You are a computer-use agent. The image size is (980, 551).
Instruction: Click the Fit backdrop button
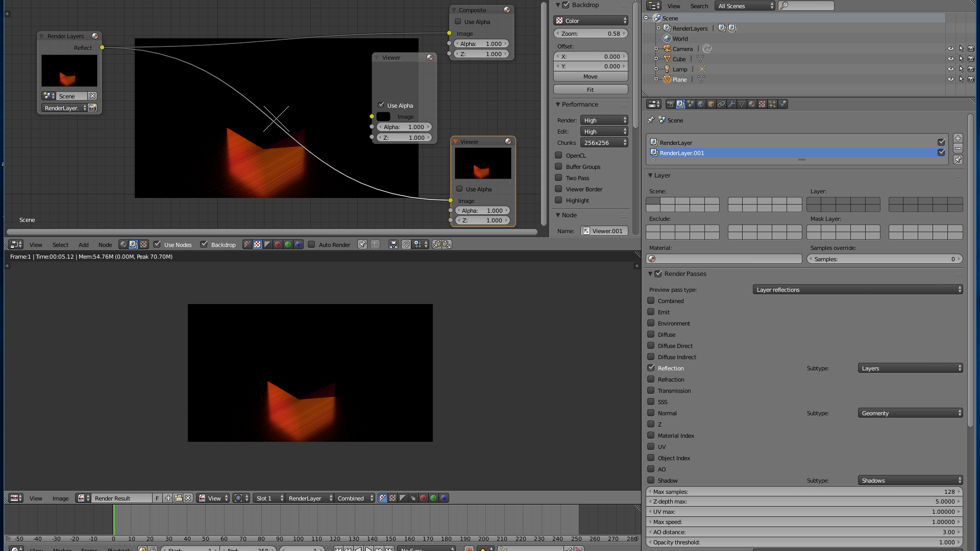591,90
